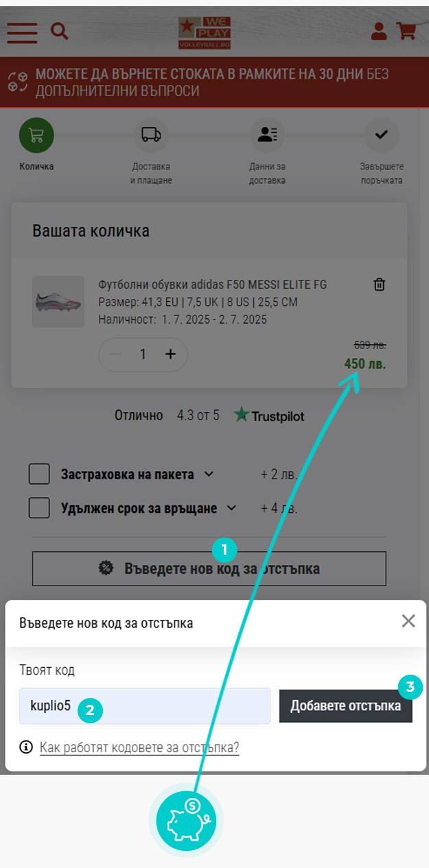Click the info icon beside discount help
429x868 pixels.
point(26,747)
